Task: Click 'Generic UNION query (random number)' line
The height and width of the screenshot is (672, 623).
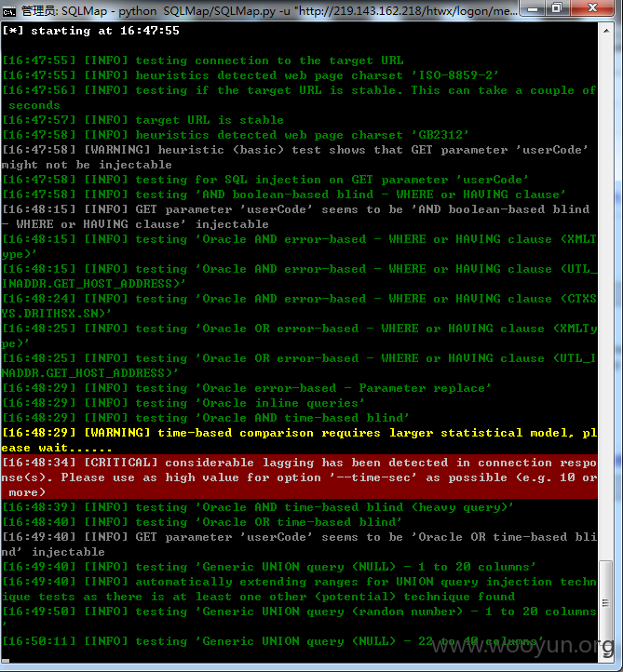Action: coord(299,617)
